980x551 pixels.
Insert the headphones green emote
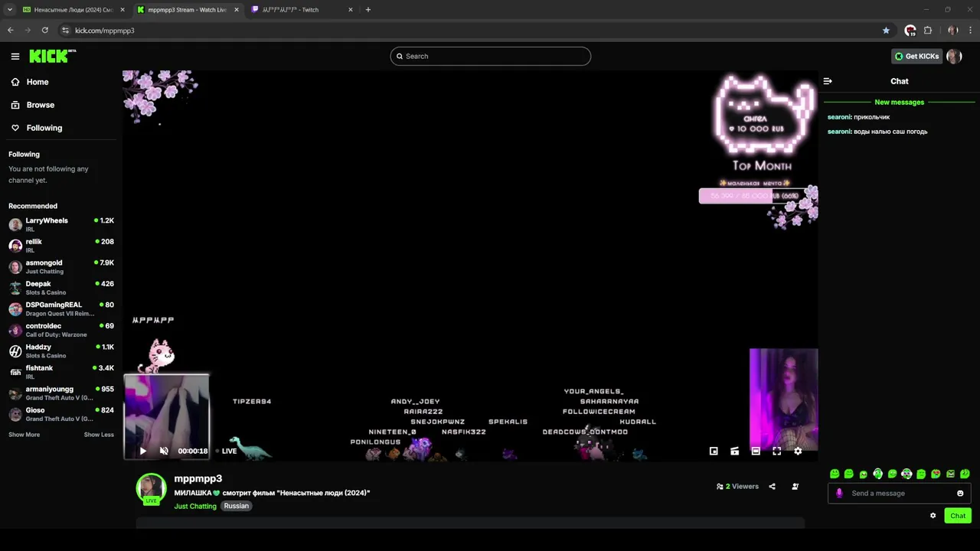click(x=878, y=474)
